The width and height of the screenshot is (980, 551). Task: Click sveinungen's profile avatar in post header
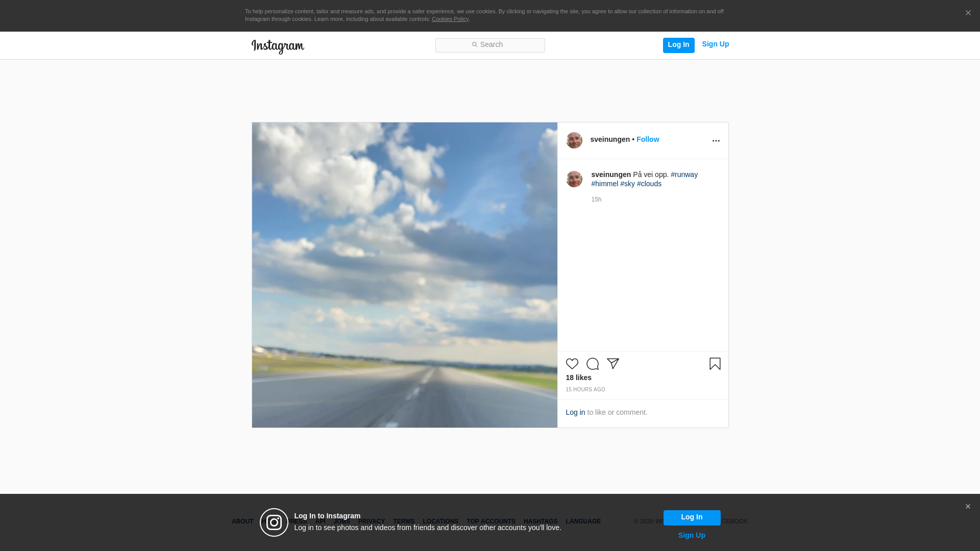coord(574,140)
